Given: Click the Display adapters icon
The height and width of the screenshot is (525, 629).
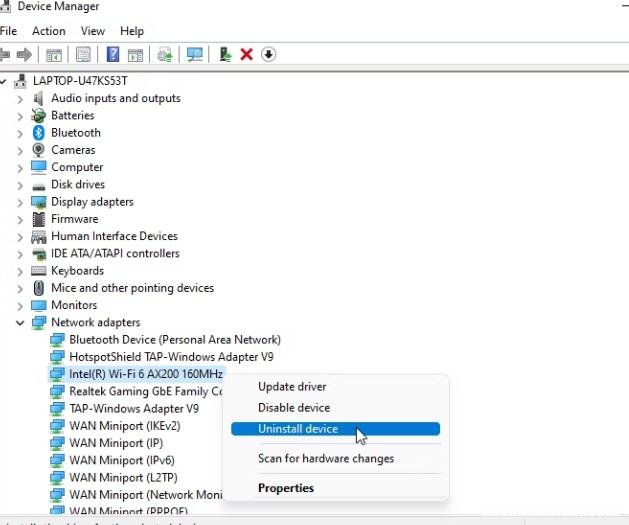Looking at the screenshot, I should [39, 202].
